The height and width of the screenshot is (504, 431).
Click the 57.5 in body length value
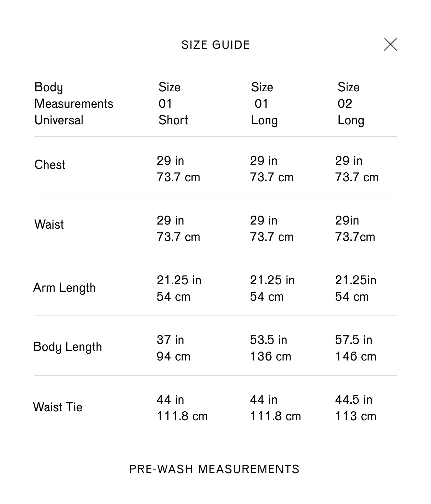(x=353, y=340)
